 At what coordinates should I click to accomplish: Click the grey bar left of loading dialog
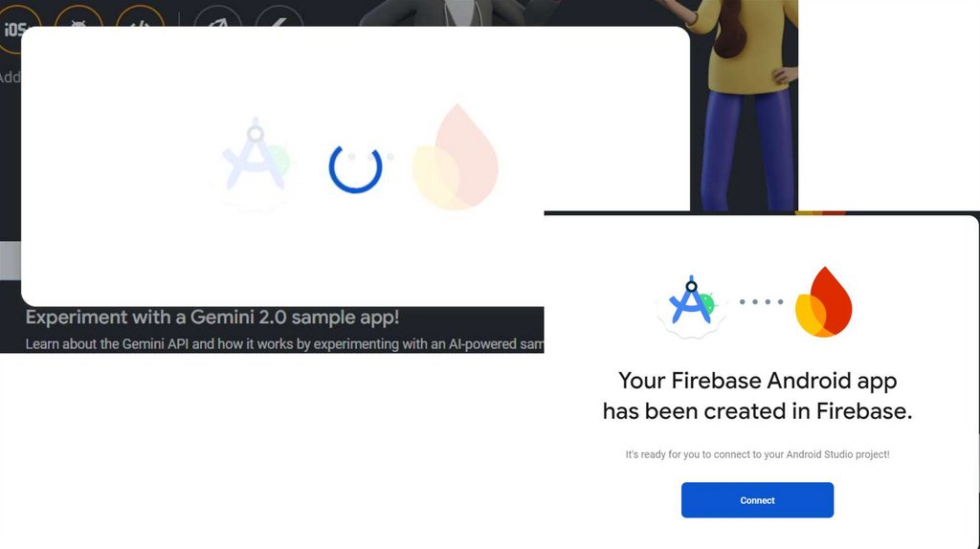tap(10, 260)
